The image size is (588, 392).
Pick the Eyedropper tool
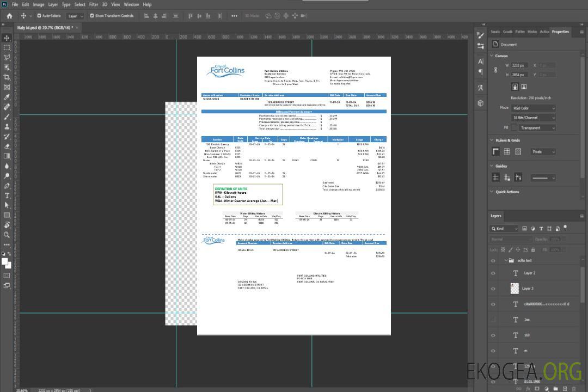tap(7, 97)
